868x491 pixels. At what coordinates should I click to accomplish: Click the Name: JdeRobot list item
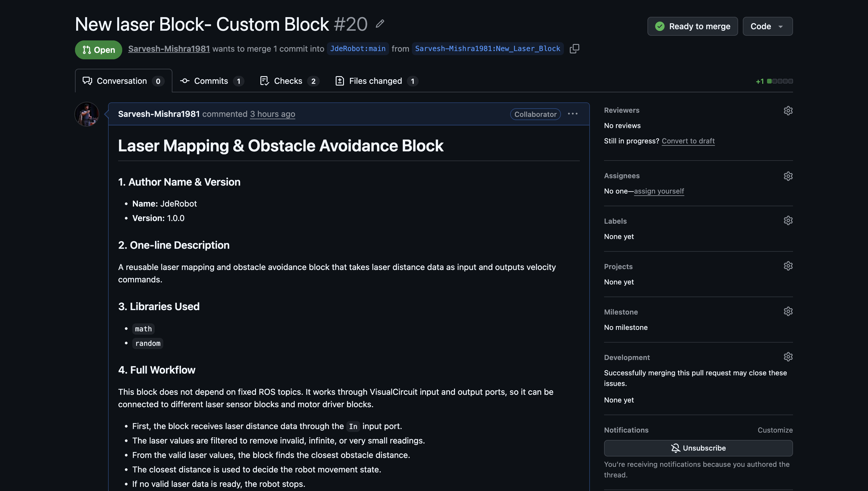pyautogui.click(x=164, y=204)
